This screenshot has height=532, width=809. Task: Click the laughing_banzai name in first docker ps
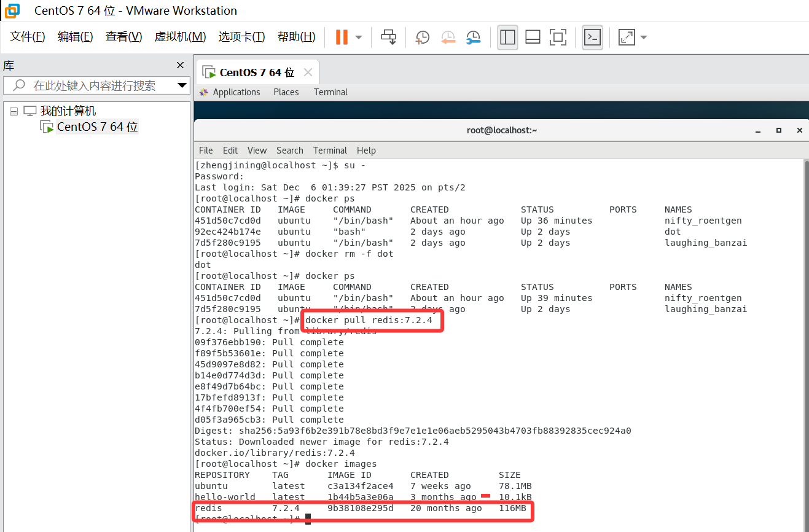tap(706, 243)
